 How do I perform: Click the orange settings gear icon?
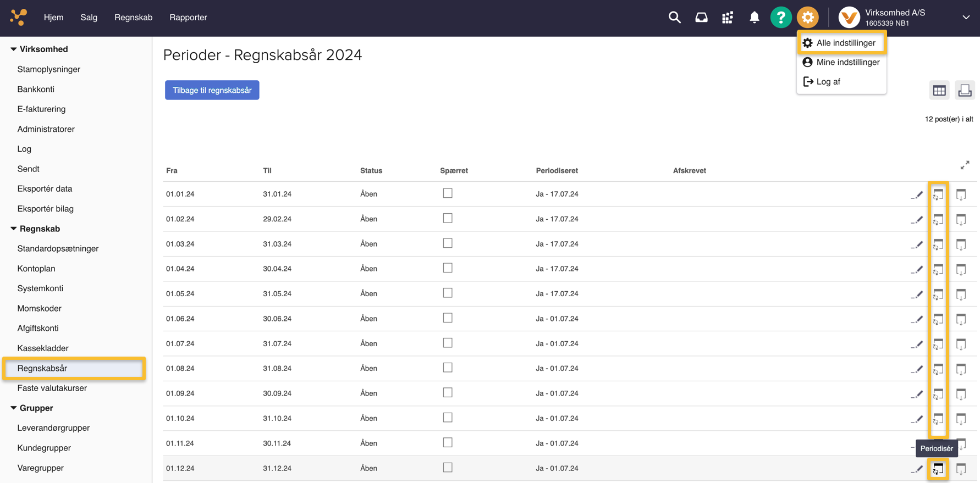pos(807,18)
